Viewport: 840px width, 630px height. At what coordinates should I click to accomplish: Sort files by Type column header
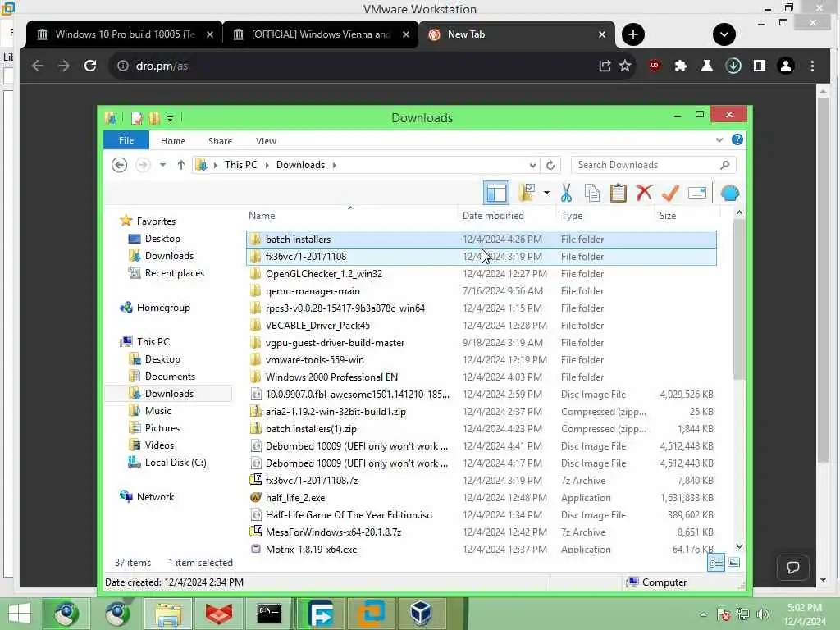click(x=572, y=216)
